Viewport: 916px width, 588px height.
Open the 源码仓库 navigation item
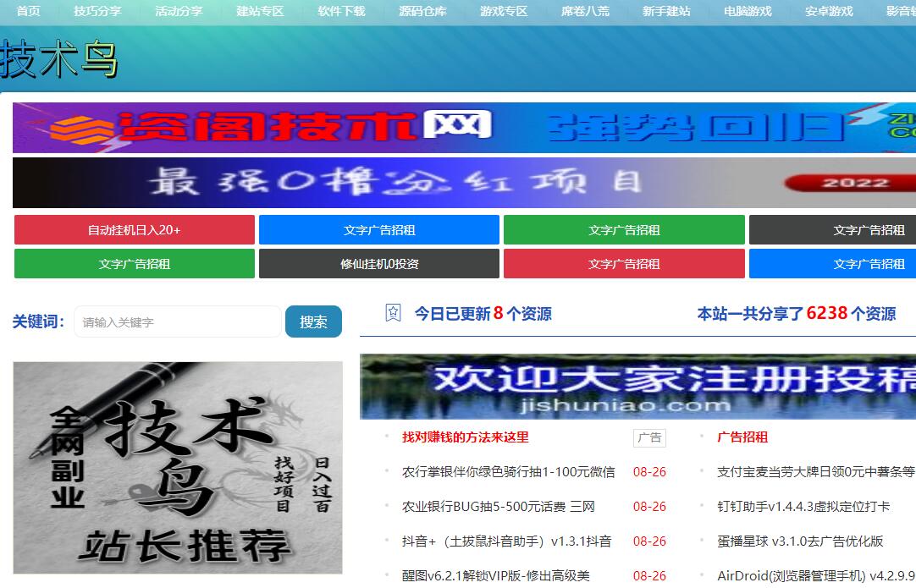[422, 11]
